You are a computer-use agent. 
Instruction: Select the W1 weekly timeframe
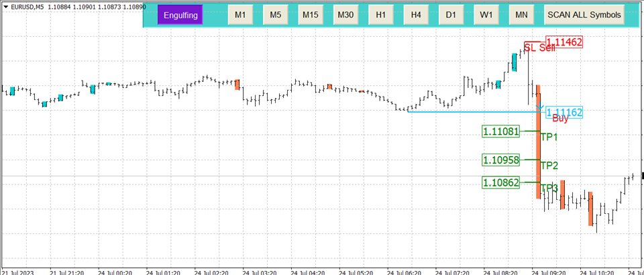coord(486,15)
